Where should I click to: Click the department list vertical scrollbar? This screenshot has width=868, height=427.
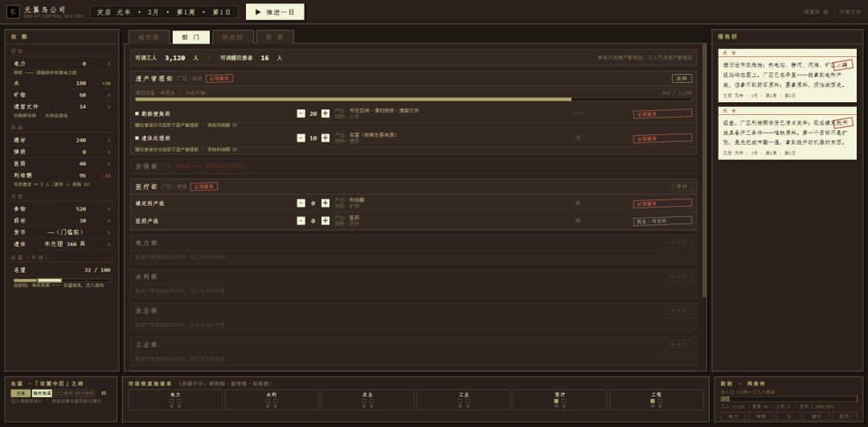704,170
